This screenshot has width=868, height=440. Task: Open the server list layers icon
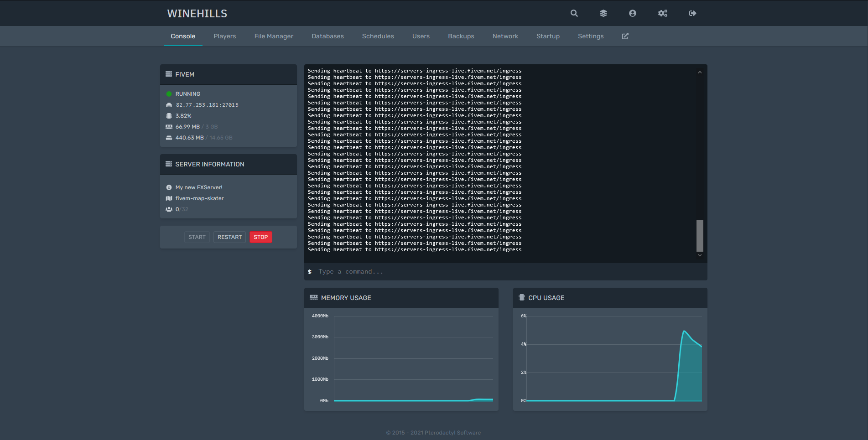click(x=603, y=13)
